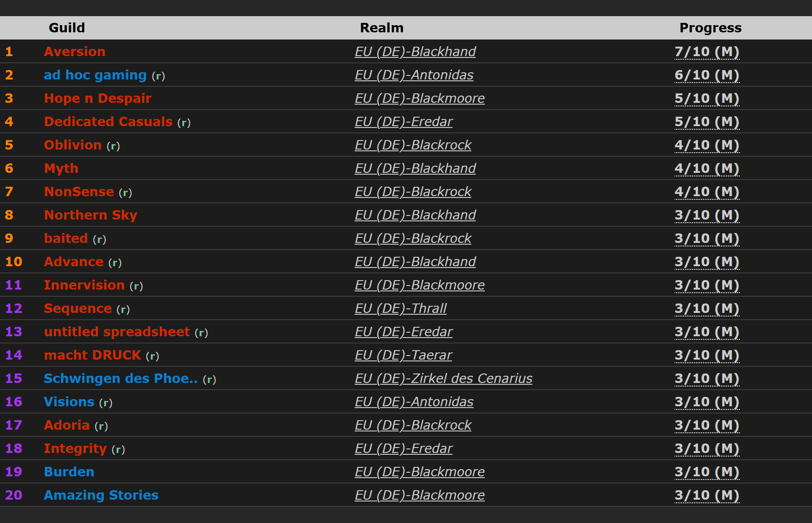Open untitled spreadsheet's Eredar realm link
812x523 pixels.
click(404, 332)
